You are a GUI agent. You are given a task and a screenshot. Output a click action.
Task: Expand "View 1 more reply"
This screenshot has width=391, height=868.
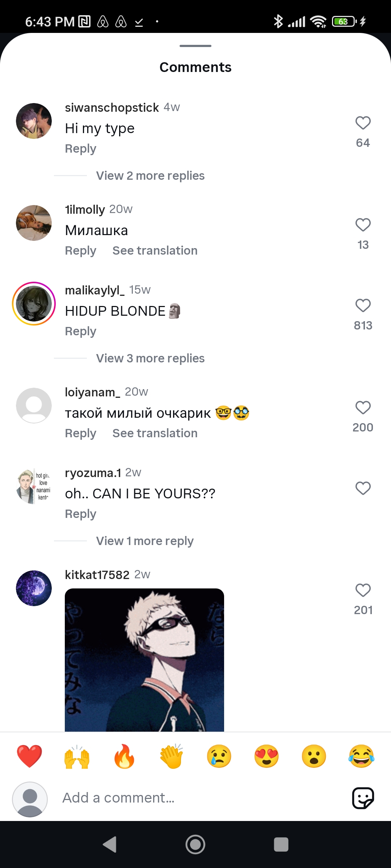click(145, 541)
